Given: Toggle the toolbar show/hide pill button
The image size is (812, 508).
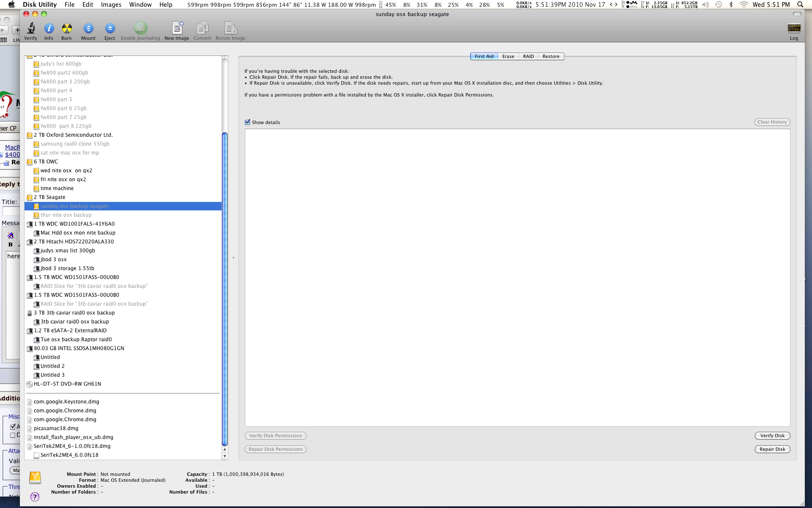Looking at the screenshot, I should tap(797, 14).
